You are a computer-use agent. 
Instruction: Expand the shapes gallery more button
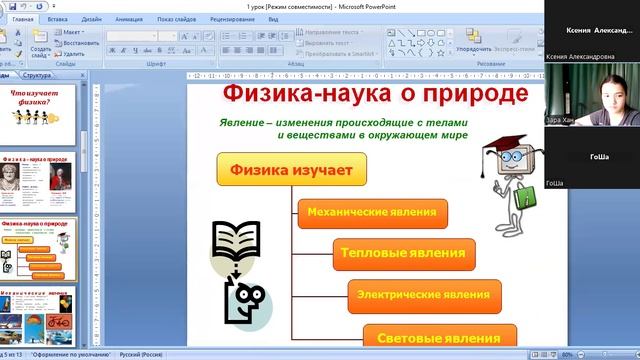[x=450, y=53]
